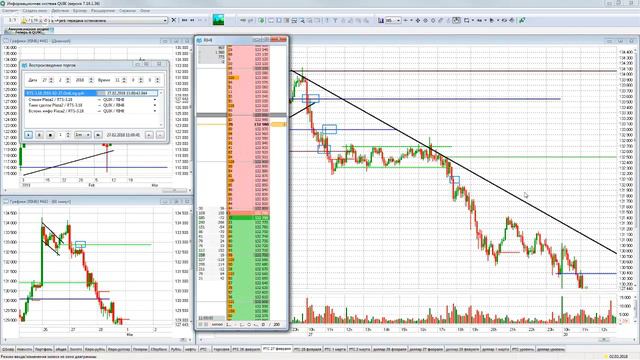Expand the arrow next to 'Aa' text tool
The height and width of the screenshot is (360, 640).
point(486,20)
